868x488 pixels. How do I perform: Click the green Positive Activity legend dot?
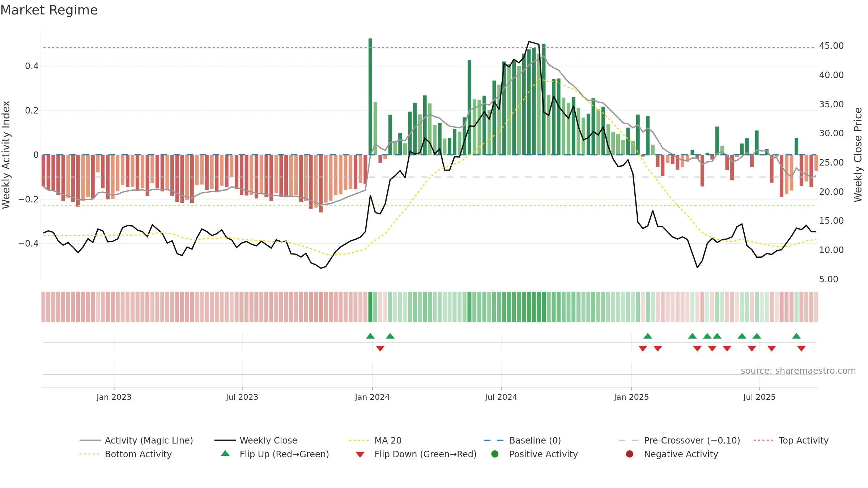495,454
